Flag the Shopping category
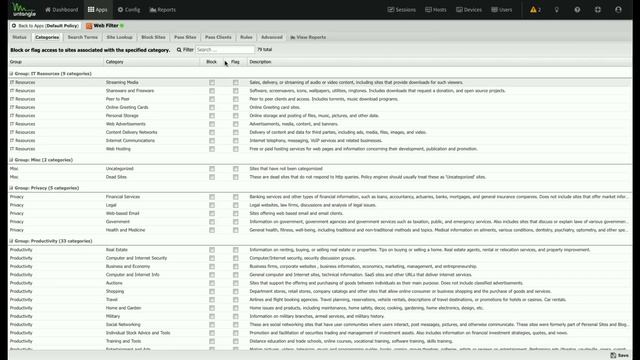 [236, 291]
